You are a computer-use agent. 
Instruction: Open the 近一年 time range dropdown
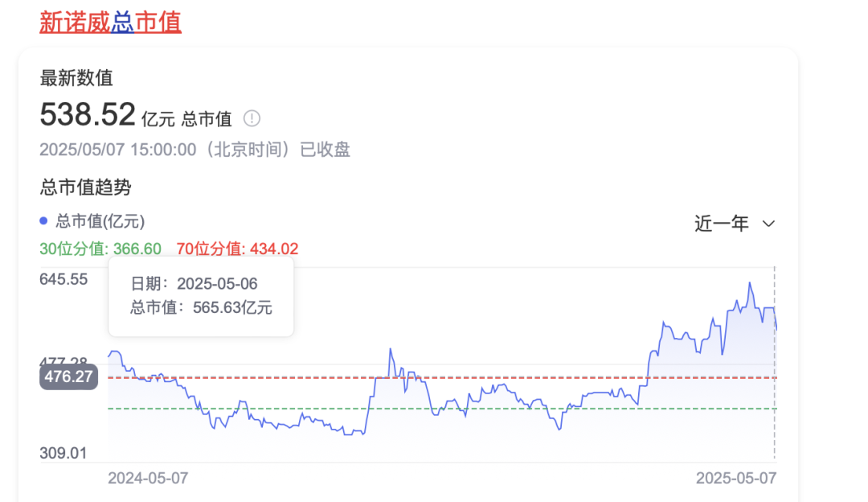pyautogui.click(x=735, y=224)
